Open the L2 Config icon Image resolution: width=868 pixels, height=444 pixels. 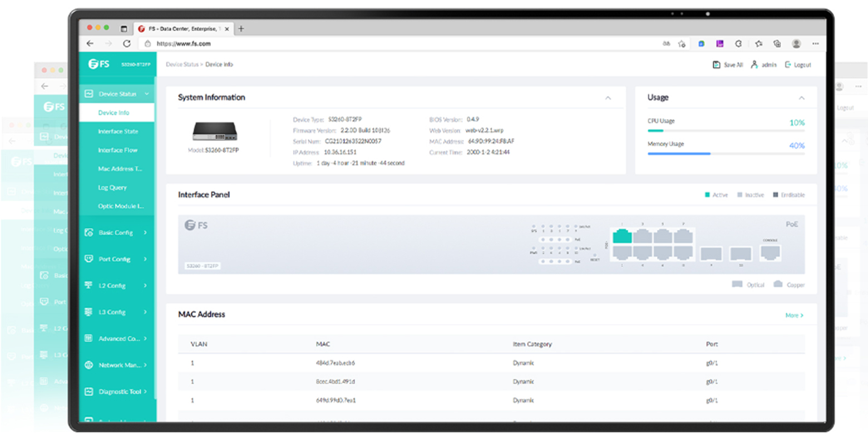[90, 285]
